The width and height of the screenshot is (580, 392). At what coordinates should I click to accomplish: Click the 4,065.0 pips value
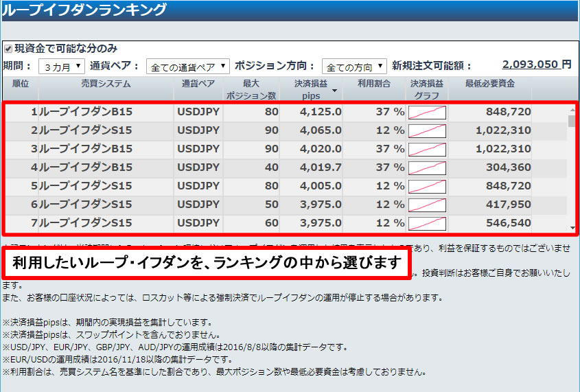tap(321, 130)
